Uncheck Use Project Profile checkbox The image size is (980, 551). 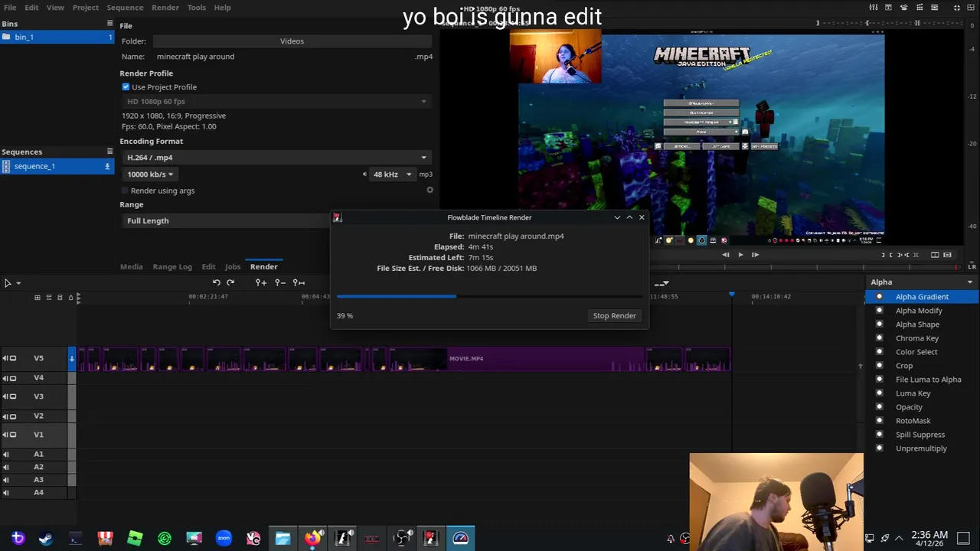(126, 86)
